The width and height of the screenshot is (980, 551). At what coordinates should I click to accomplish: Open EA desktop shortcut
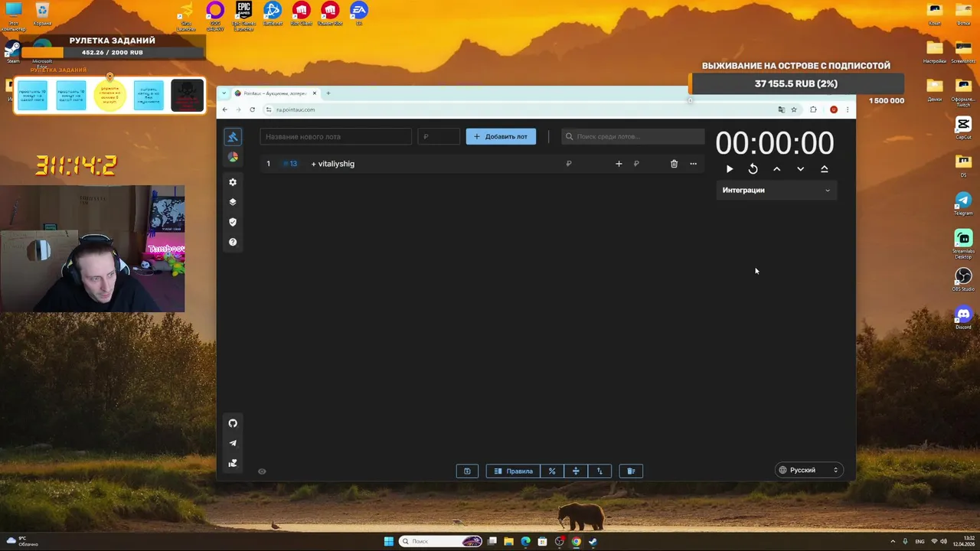(358, 14)
